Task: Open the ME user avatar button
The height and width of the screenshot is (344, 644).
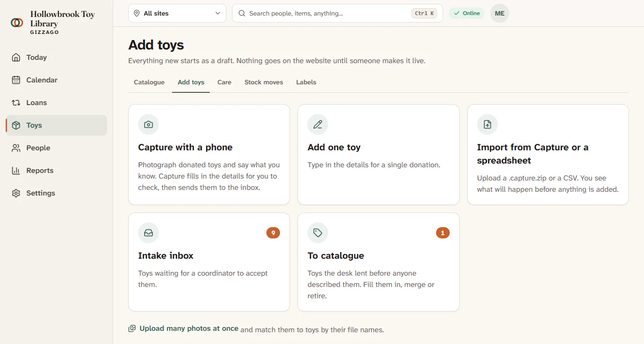Action: click(x=500, y=13)
